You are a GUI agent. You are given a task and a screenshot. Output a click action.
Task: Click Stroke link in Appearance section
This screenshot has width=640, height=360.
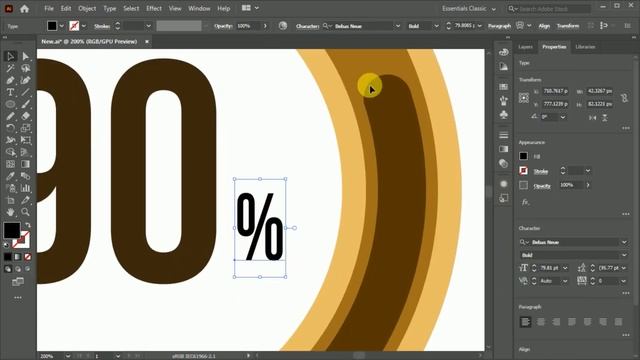[x=541, y=171]
